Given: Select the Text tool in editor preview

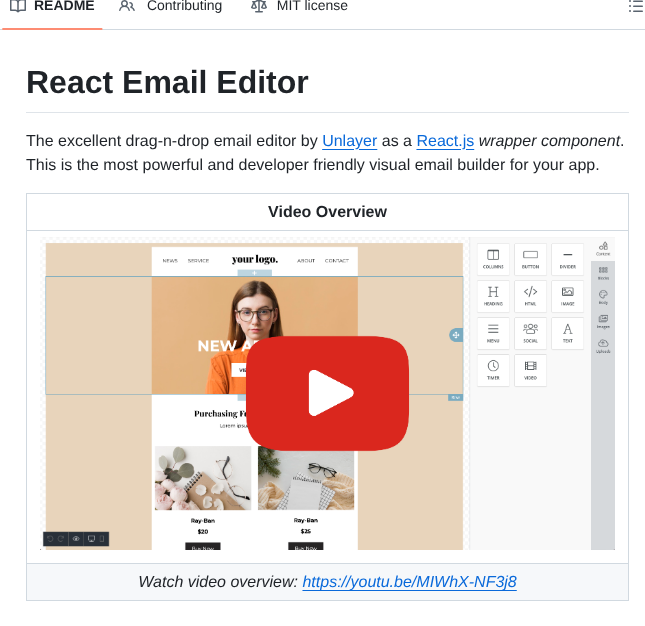Looking at the screenshot, I should pos(568,333).
